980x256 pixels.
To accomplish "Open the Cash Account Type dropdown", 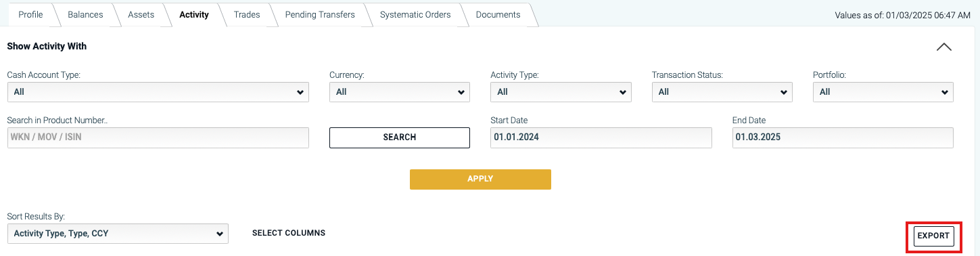I will (x=158, y=92).
